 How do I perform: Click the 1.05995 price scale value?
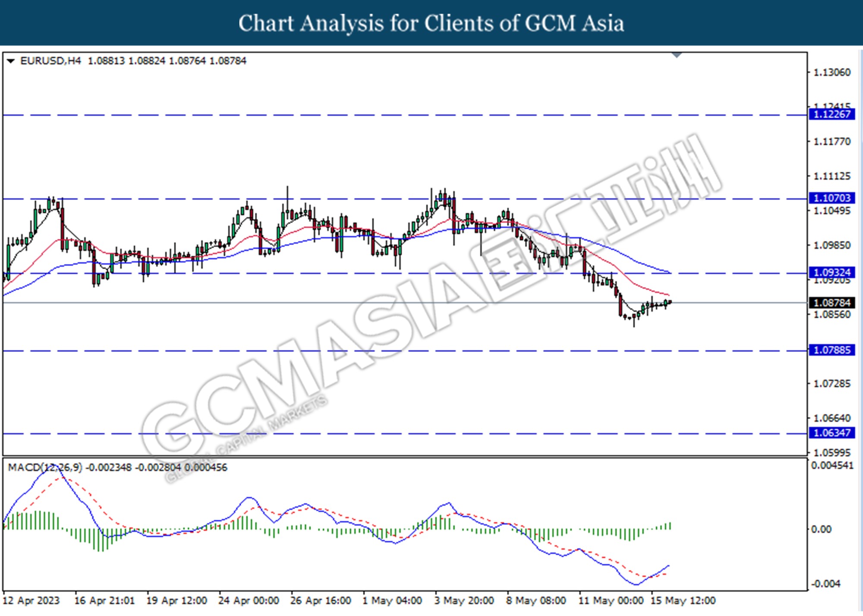(832, 453)
